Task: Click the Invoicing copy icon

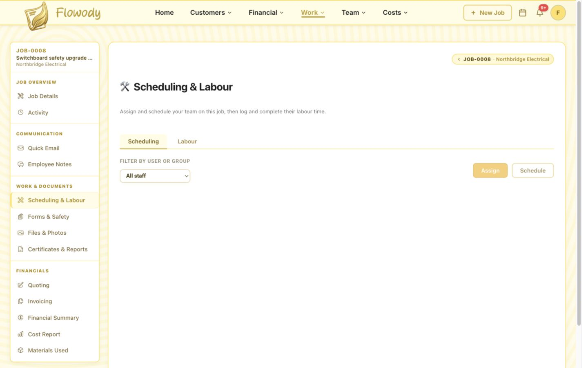Action: tap(20, 301)
